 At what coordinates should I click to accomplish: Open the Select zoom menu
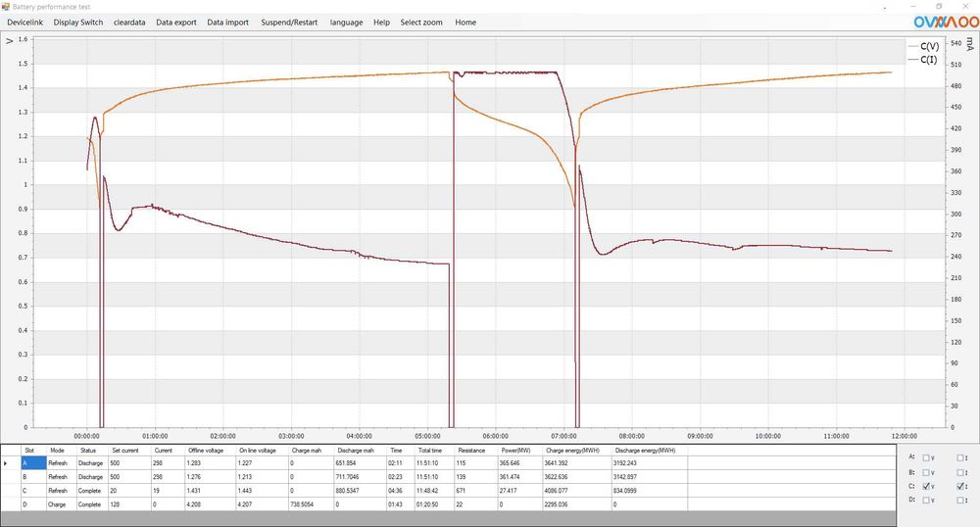click(x=421, y=22)
